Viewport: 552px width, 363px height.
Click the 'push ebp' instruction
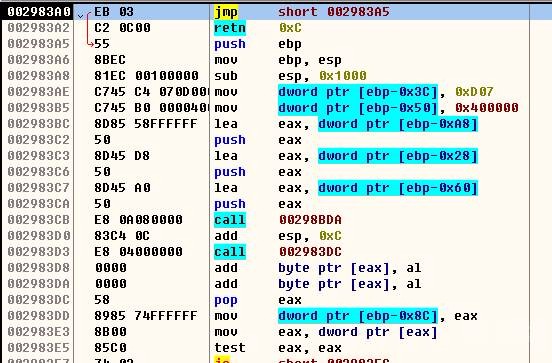pyautogui.click(x=258, y=44)
